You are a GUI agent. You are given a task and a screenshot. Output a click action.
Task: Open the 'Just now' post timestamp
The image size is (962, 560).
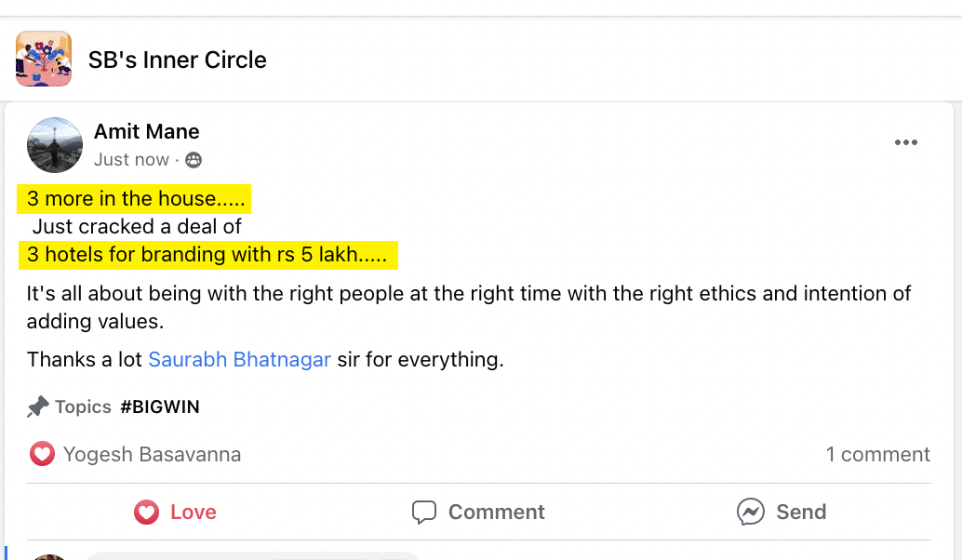[131, 160]
